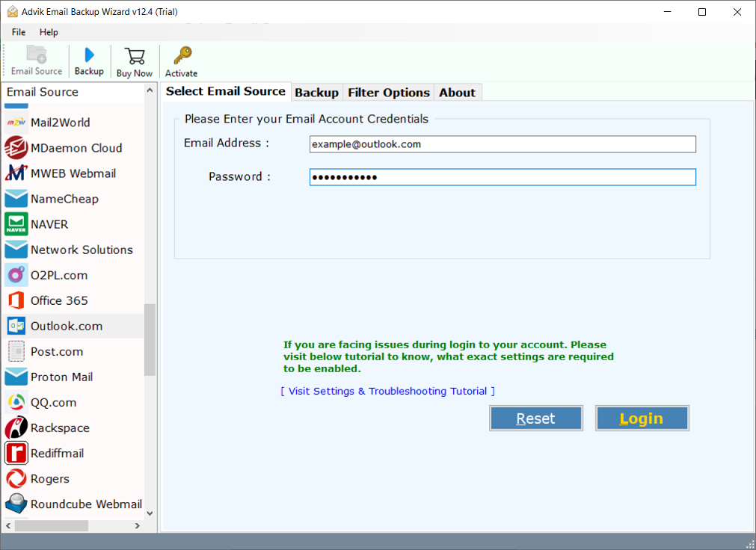
Task: Switch to Select Email Source tab
Action: [x=226, y=92]
